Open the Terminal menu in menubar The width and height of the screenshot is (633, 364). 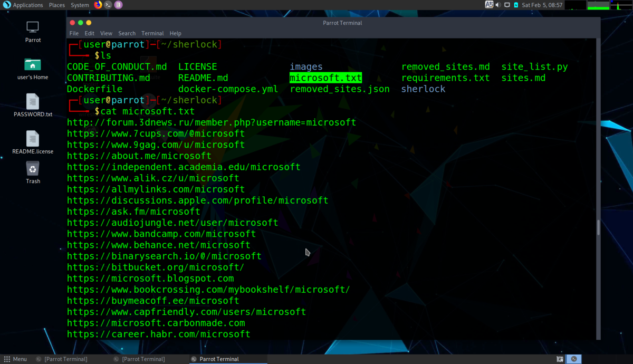152,33
